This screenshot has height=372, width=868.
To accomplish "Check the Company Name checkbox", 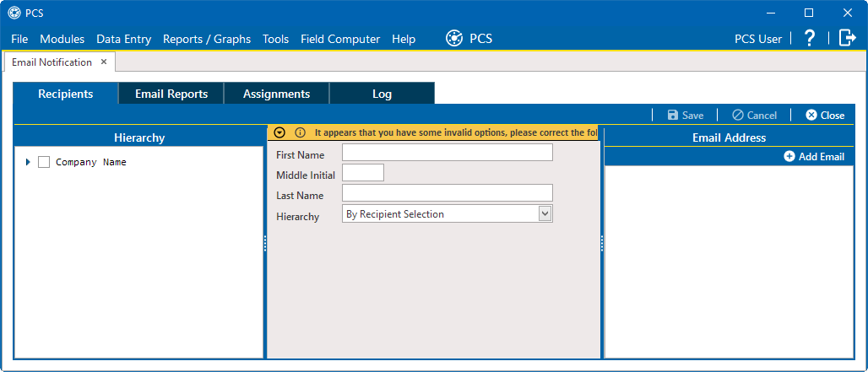I will (x=44, y=163).
